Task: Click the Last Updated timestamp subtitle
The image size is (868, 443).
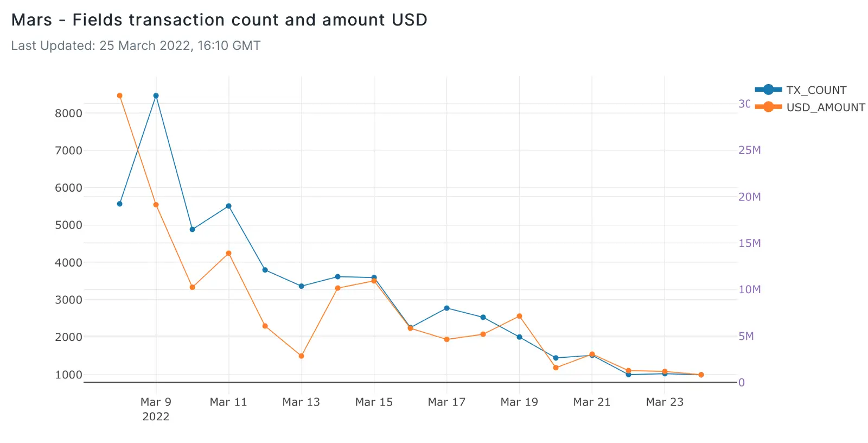Action: coord(136,46)
